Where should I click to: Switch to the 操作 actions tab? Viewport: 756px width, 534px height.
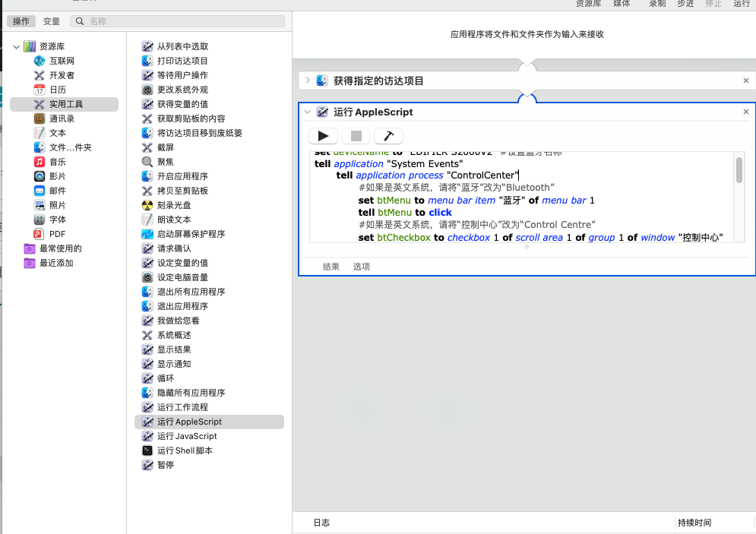click(x=21, y=21)
